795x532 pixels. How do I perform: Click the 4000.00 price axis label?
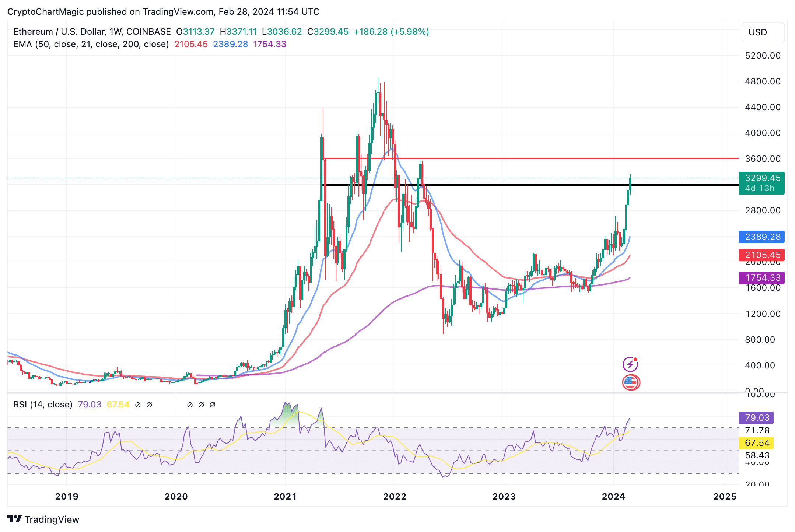point(763,133)
